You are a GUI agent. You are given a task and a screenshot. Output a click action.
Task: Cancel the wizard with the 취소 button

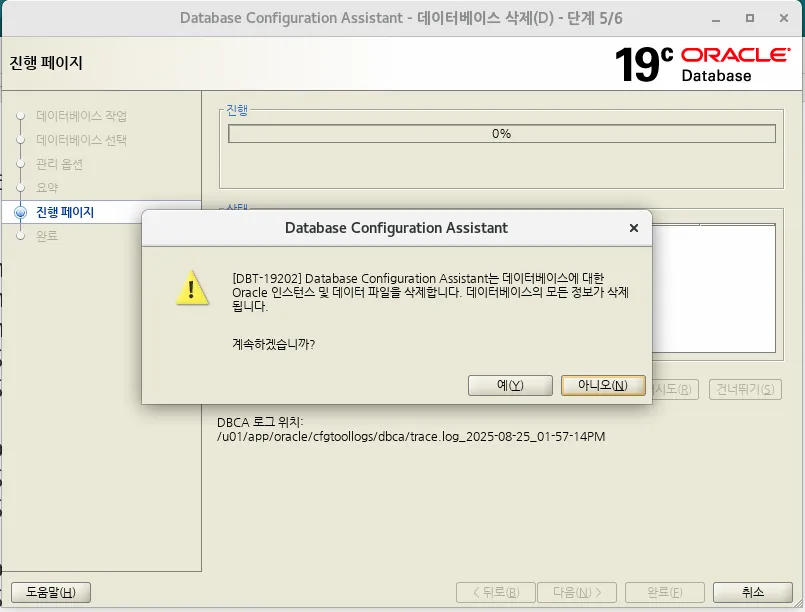pos(753,592)
